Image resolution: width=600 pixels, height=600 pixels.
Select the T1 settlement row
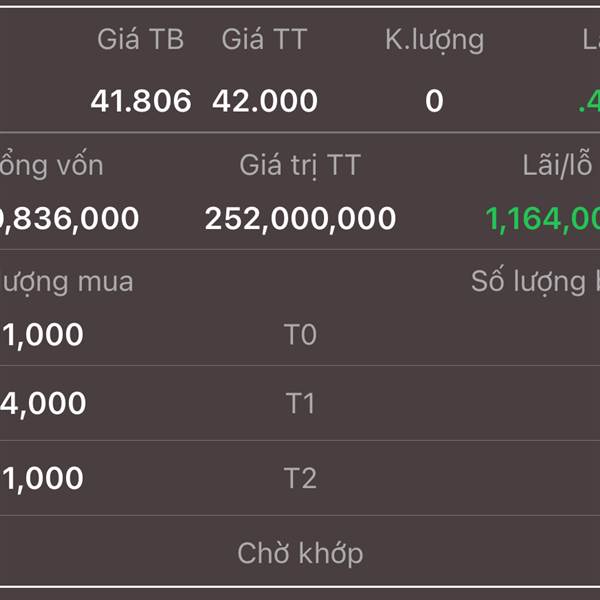(x=300, y=403)
